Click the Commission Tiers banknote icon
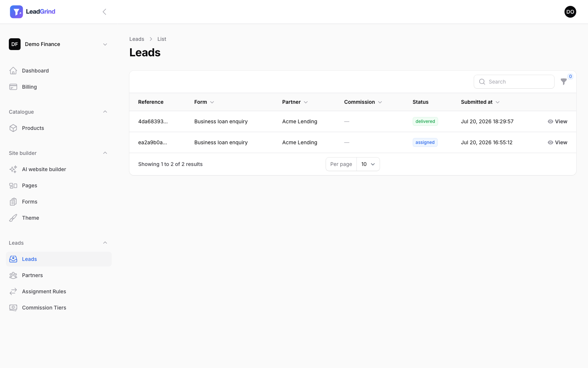This screenshot has height=368, width=588. (13, 308)
